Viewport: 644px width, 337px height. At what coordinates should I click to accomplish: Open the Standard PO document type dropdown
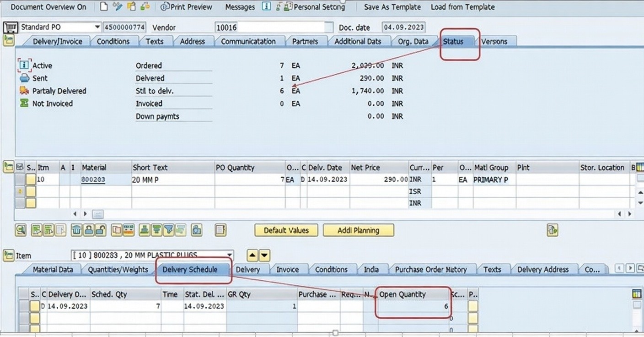pos(97,27)
